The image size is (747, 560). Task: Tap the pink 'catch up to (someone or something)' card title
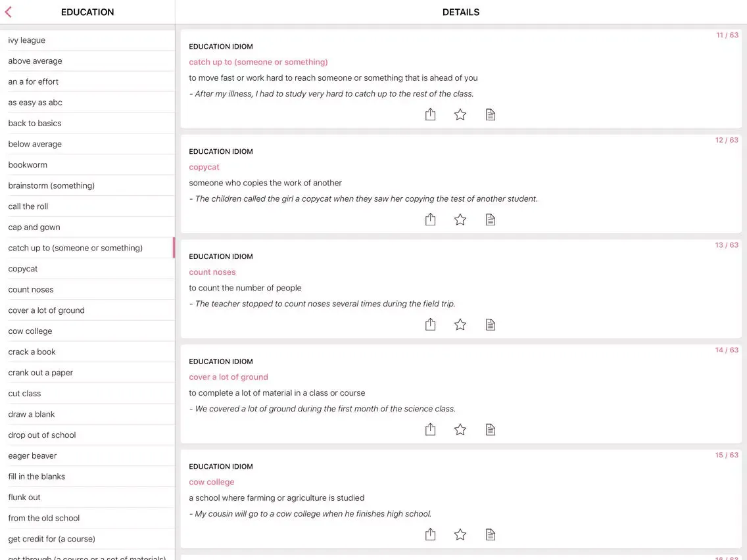coord(258,62)
